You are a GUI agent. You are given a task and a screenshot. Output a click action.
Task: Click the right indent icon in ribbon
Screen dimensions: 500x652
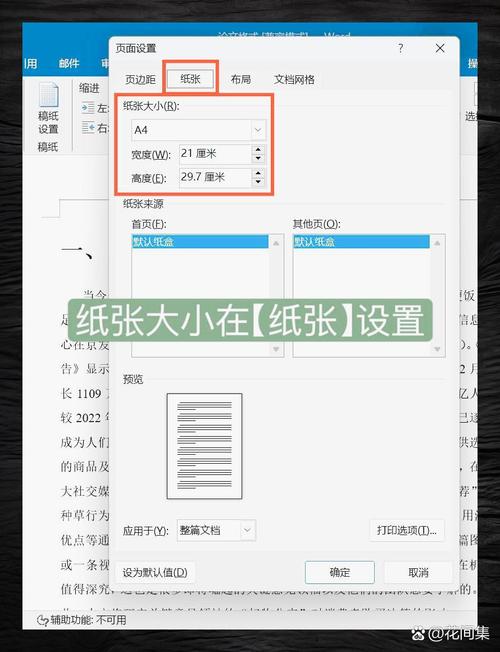(x=88, y=127)
